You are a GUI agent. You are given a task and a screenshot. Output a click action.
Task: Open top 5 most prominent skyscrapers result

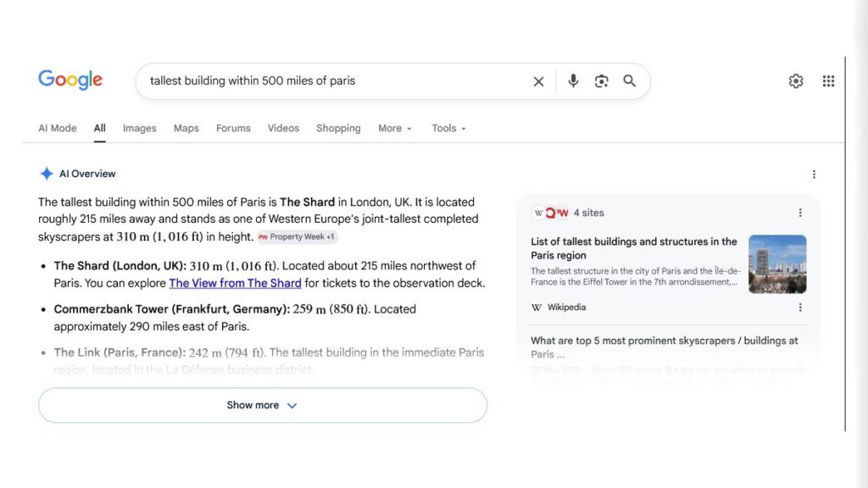click(665, 347)
